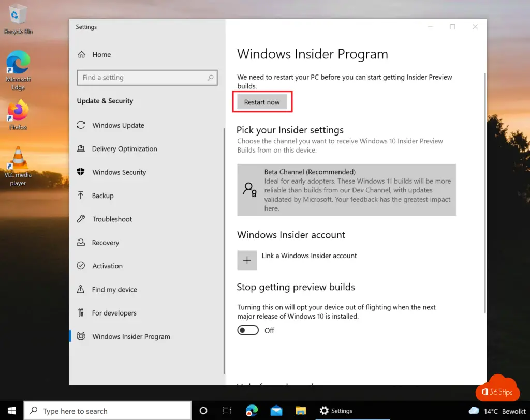Select the Beta Channel option
Image resolution: width=530 pixels, height=420 pixels.
pos(346,190)
